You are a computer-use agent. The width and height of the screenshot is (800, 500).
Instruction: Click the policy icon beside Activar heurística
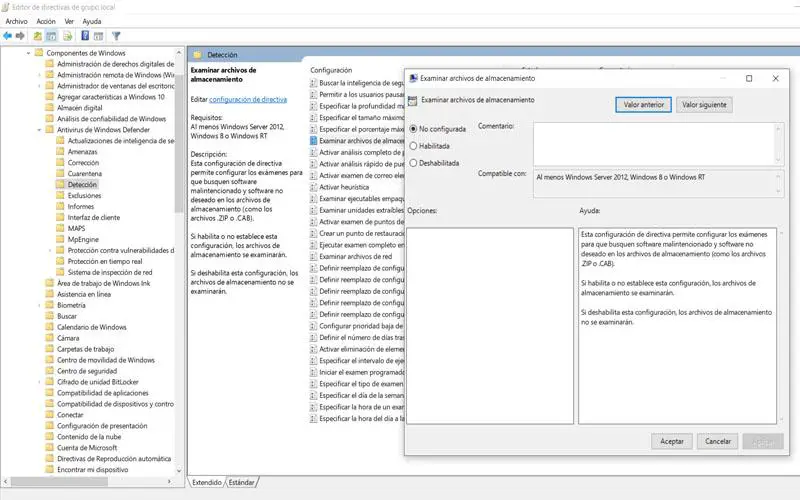[314, 187]
